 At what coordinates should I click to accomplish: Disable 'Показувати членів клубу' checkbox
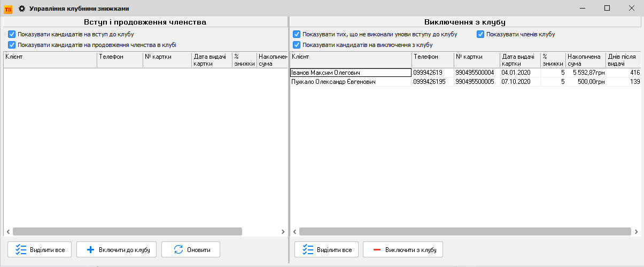[480, 34]
